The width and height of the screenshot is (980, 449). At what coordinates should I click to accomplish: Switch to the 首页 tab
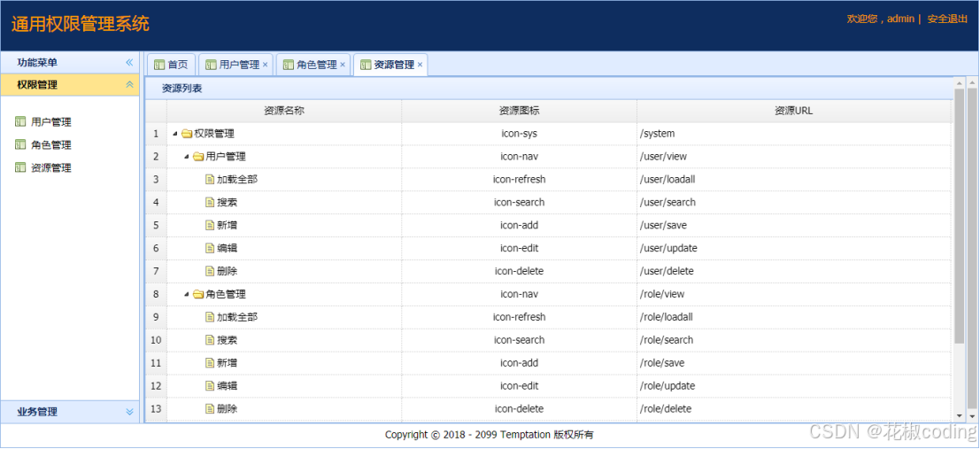(171, 65)
